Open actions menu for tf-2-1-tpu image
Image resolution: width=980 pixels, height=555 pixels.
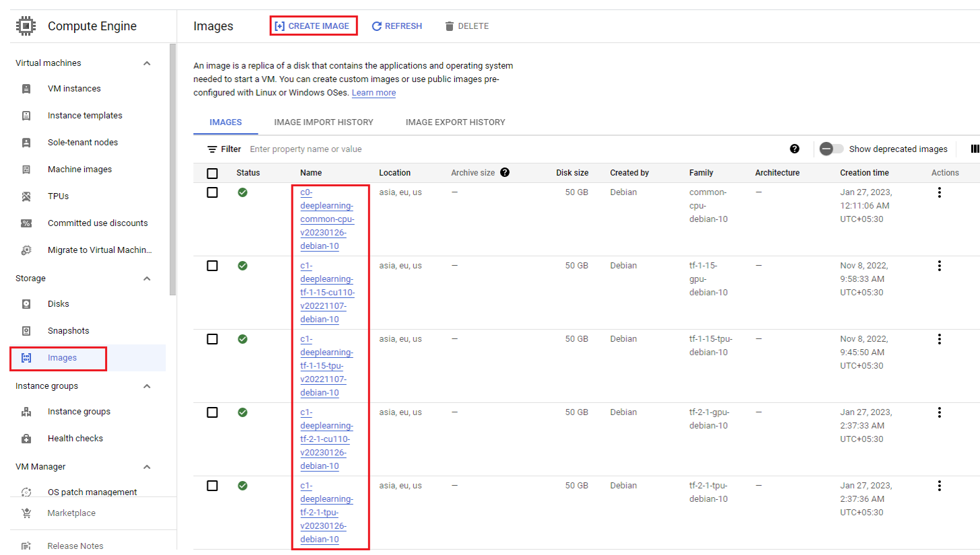point(939,486)
